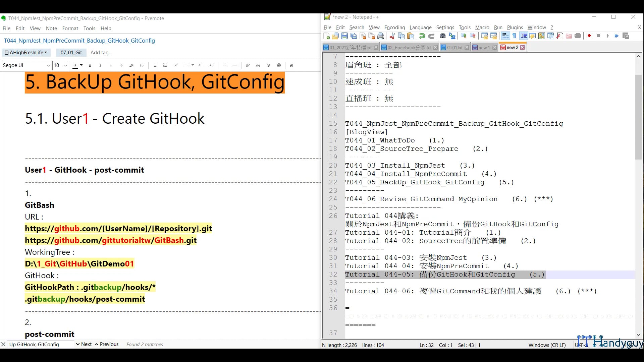Toggle bold formatting in Evernote
Image resolution: width=644 pixels, height=362 pixels.
pos(90,65)
